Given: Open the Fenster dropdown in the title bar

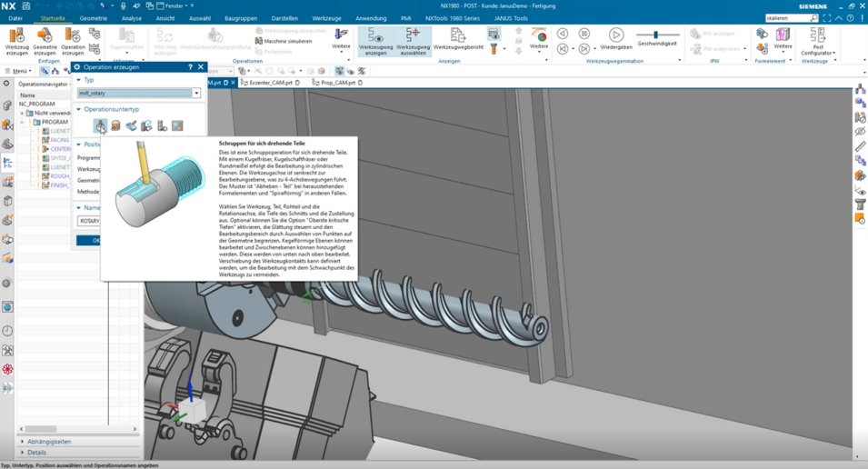Looking at the screenshot, I should coord(175,5).
